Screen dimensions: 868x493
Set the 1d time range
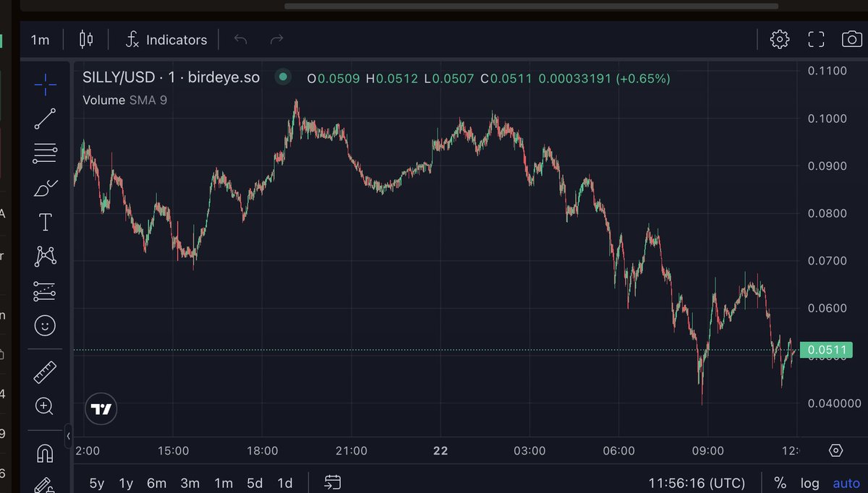(x=285, y=483)
